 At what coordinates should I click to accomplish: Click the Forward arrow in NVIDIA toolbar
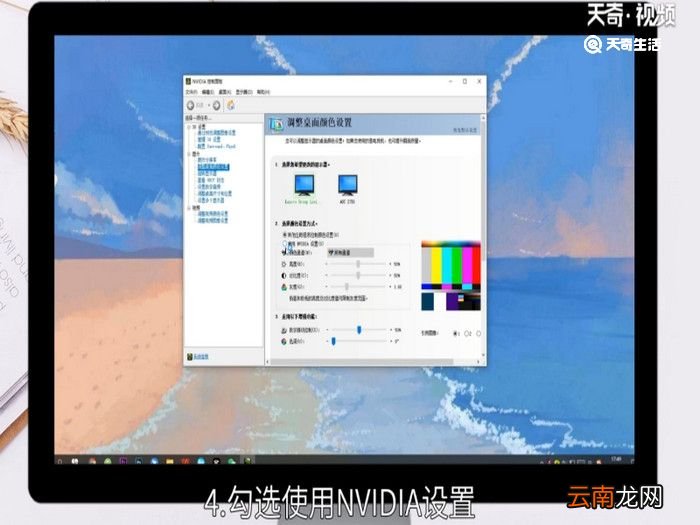(x=217, y=105)
